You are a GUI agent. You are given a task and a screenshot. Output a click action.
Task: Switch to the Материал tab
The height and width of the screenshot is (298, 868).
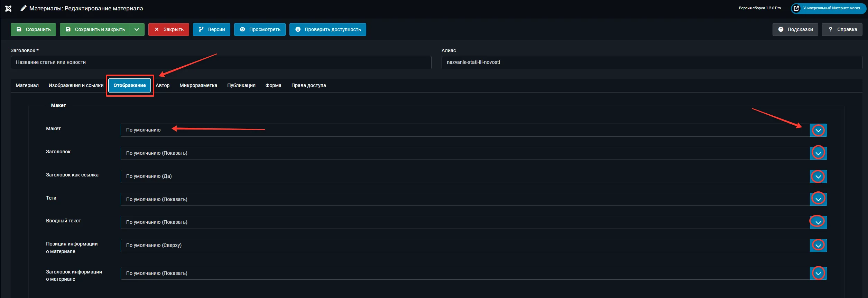(27, 86)
